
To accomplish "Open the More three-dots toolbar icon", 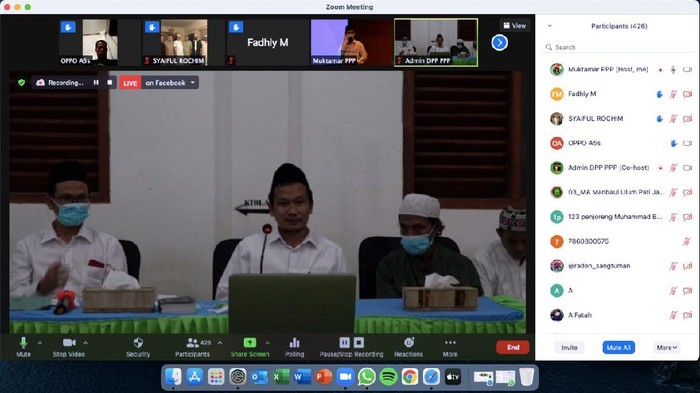I will pyautogui.click(x=450, y=343).
